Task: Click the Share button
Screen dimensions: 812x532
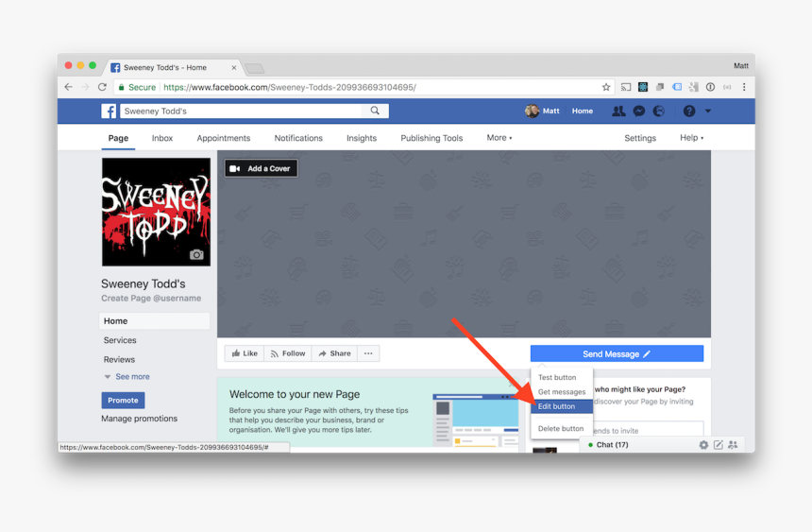Action: point(334,353)
